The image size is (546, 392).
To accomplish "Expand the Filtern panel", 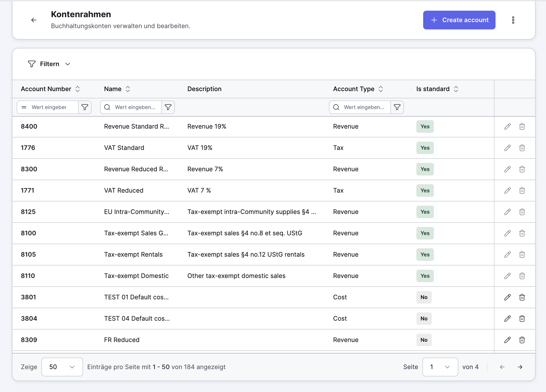I will [x=49, y=64].
